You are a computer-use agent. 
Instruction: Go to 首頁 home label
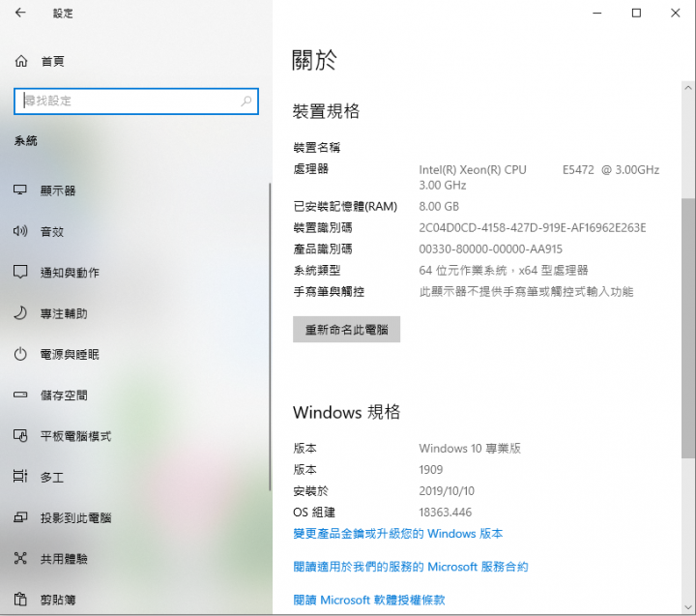click(x=52, y=61)
